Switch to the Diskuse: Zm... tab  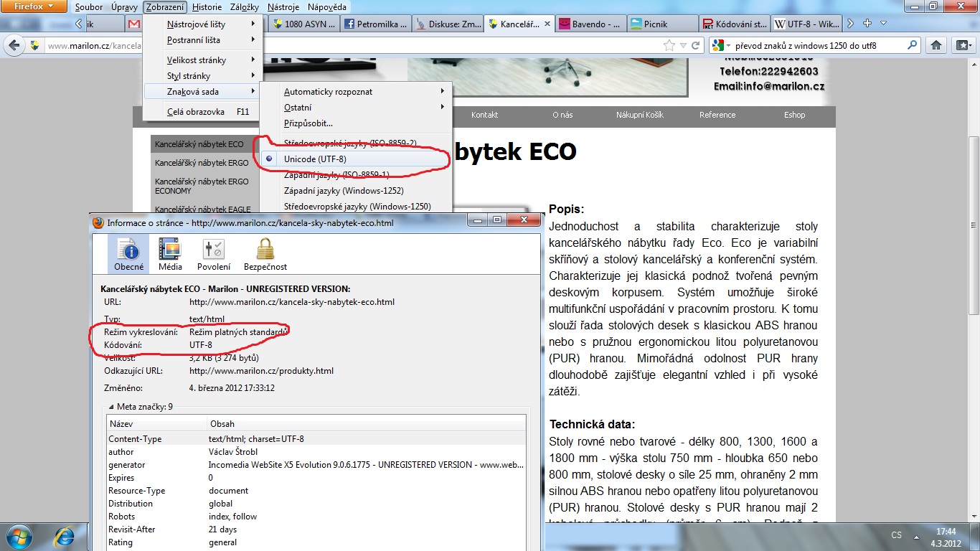pyautogui.click(x=448, y=24)
